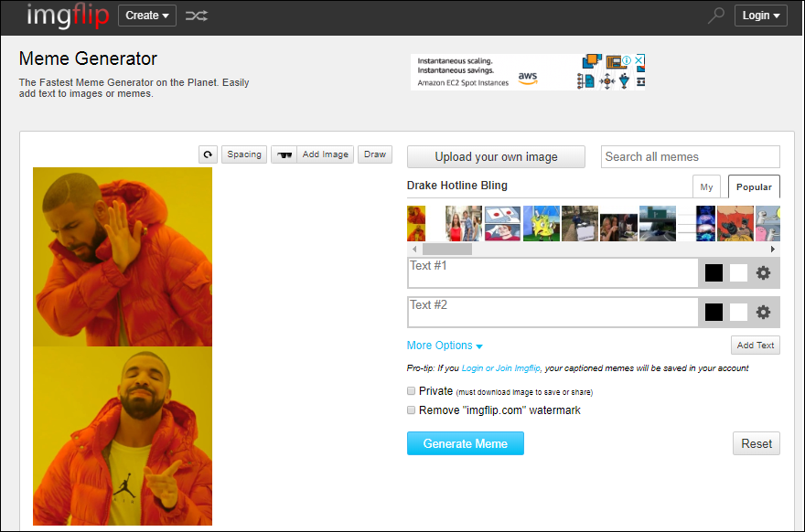Click the Search all memes field
Viewport: 805px width, 532px height.
[x=690, y=157]
